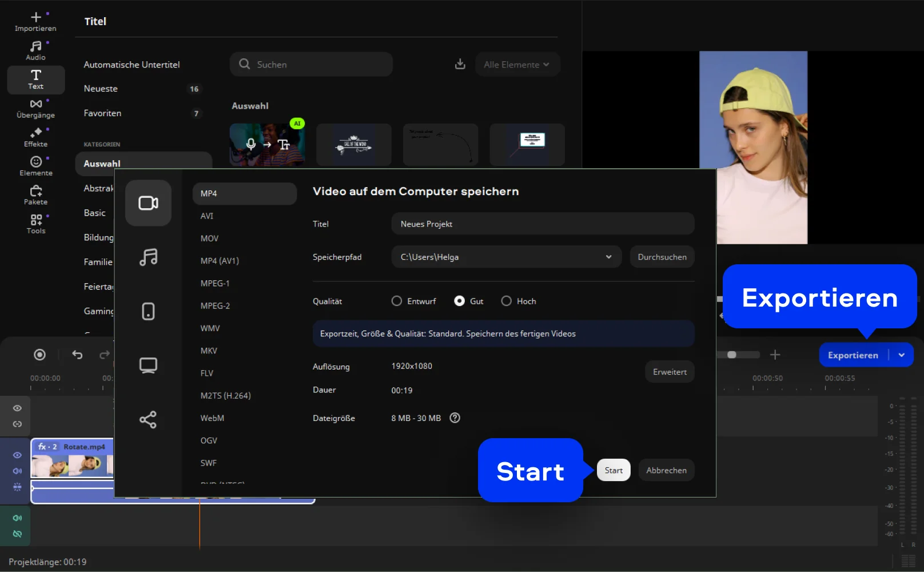Select the WebM format entry
The width and height of the screenshot is (924, 572).
tap(212, 418)
